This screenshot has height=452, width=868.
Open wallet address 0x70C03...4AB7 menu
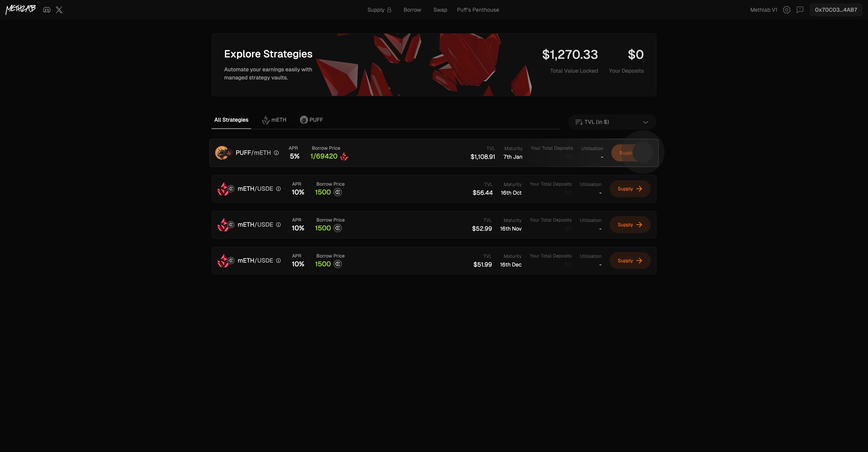pos(836,10)
